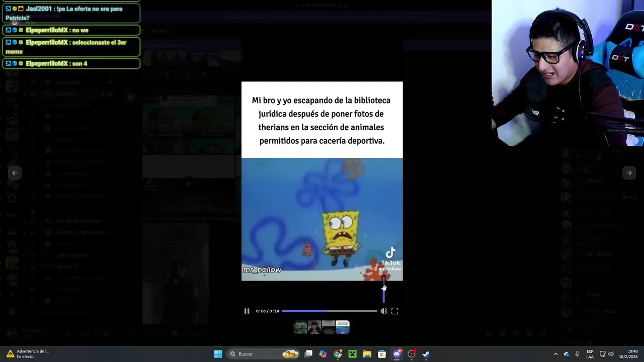Viewport: 644px width, 362px height.
Task: Select the first green meme thumbnail
Action: (x=300, y=327)
